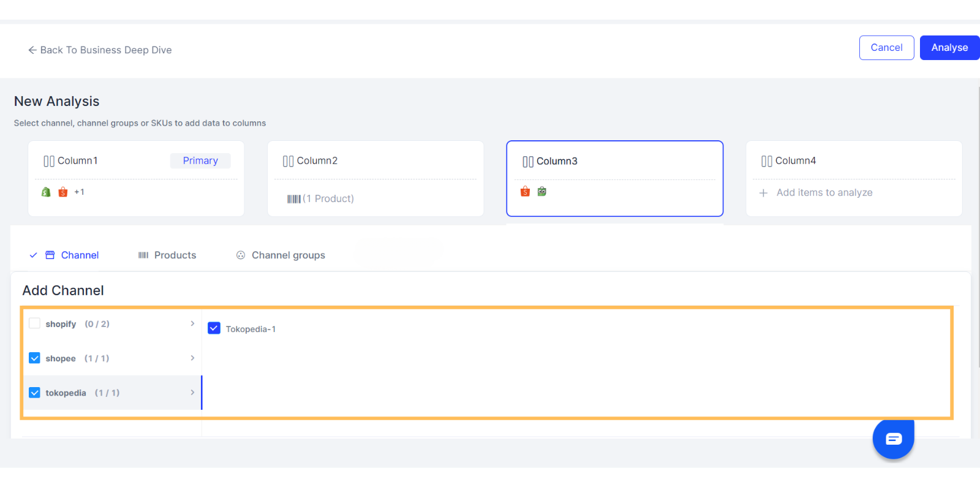Expand the shopify channel list chevron
This screenshot has height=490, width=980.
click(192, 323)
